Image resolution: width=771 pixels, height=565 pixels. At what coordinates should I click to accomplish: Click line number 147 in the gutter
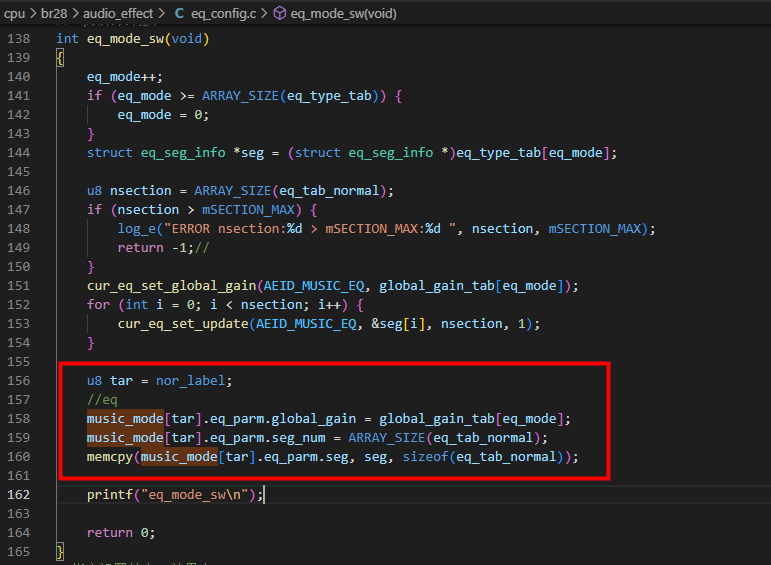[x=19, y=210]
